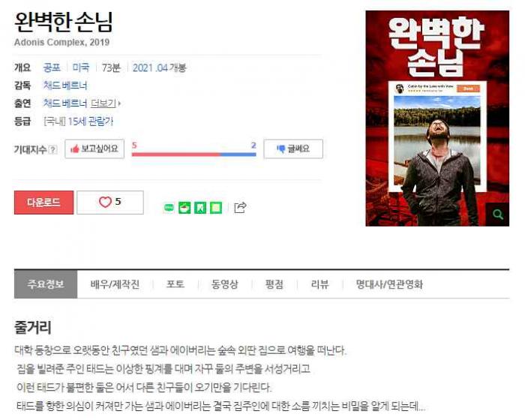
Task: Open director 체드 베르너 link in 감독 row
Action: click(65, 85)
